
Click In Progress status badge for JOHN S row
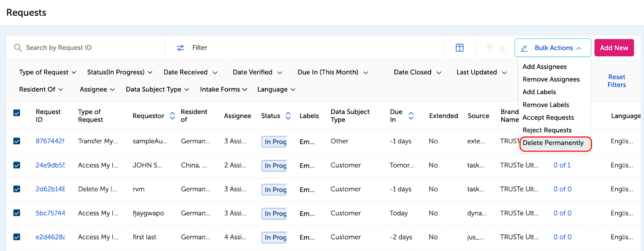(274, 166)
